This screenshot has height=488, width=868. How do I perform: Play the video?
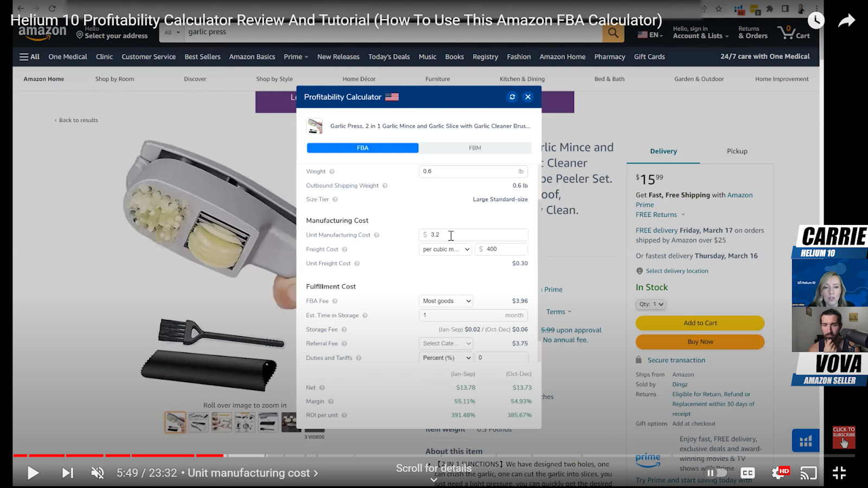tap(33, 473)
